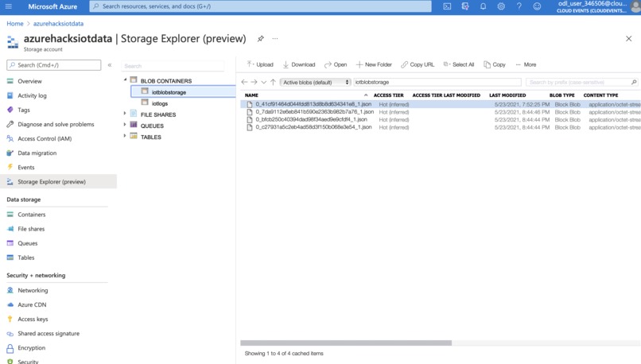Screen dimensions: 641x364
Task: Open the Azure portal hamburger menu
Action: [8, 6]
